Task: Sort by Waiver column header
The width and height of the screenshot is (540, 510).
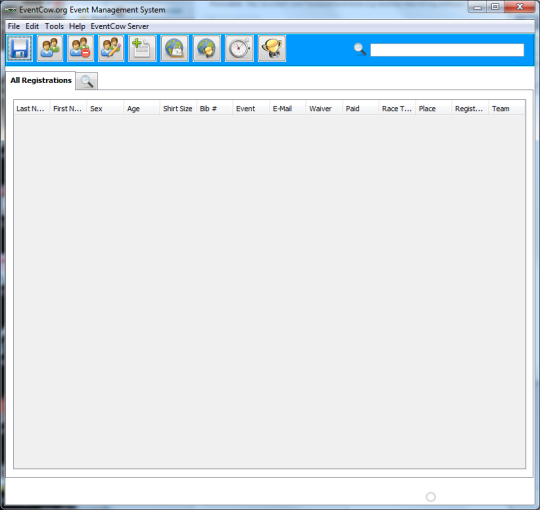Action: [x=324, y=108]
